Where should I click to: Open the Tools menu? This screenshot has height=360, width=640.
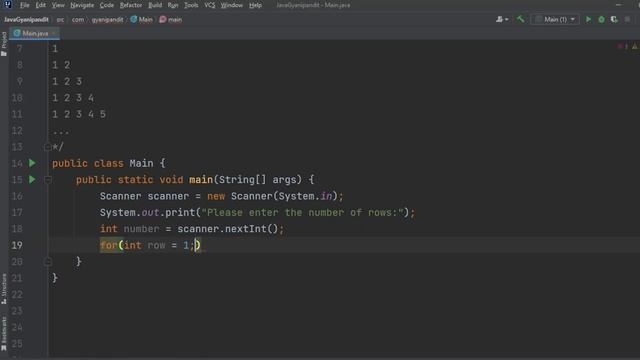click(x=191, y=5)
